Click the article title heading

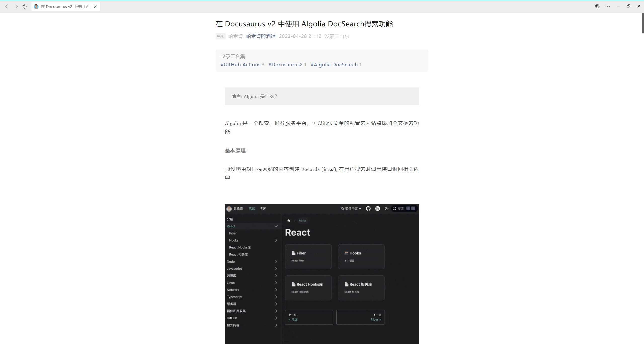click(x=304, y=24)
